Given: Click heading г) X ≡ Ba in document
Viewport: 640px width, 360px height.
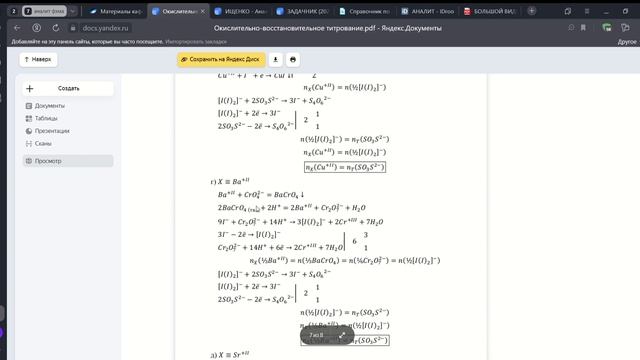Looking at the screenshot, I should click(230, 182).
